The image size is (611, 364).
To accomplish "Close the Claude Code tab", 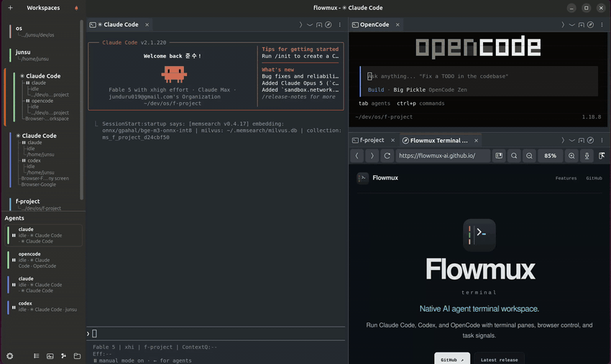I will tap(147, 24).
